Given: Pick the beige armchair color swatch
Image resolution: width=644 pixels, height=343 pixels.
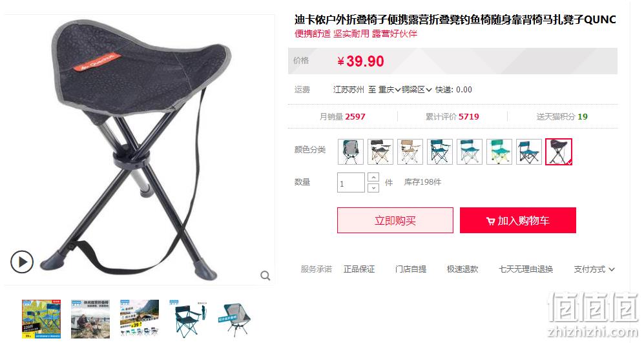Looking at the screenshot, I should (410, 152).
